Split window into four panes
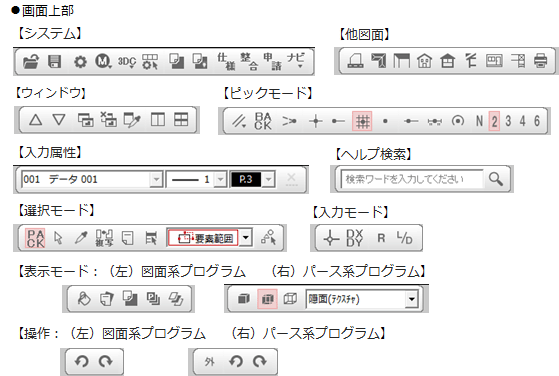Viewport: 559px width, 376px height. click(181, 120)
